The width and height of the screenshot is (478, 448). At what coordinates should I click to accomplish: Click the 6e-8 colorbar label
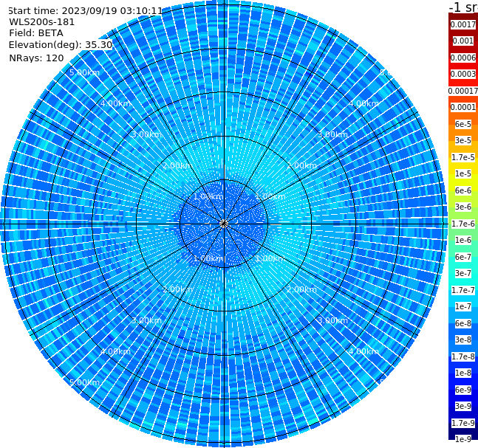point(463,323)
